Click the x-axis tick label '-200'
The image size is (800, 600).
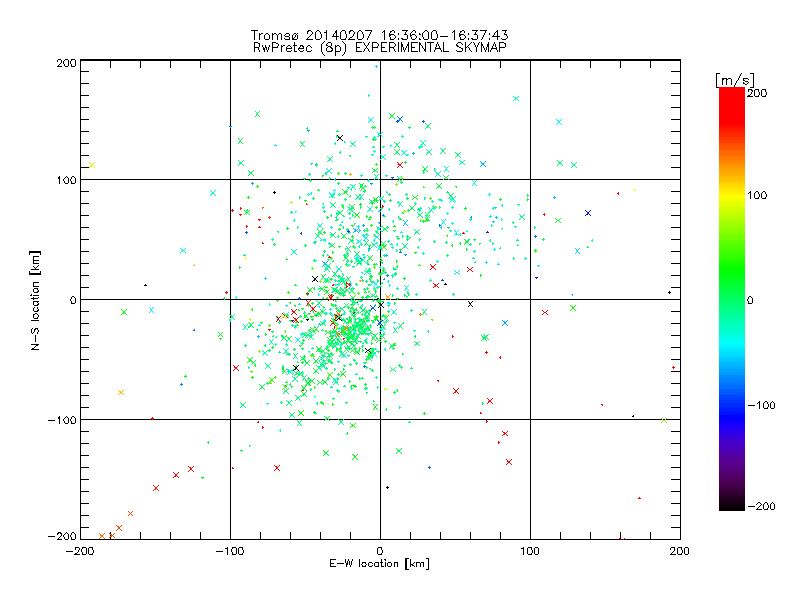tap(80, 551)
